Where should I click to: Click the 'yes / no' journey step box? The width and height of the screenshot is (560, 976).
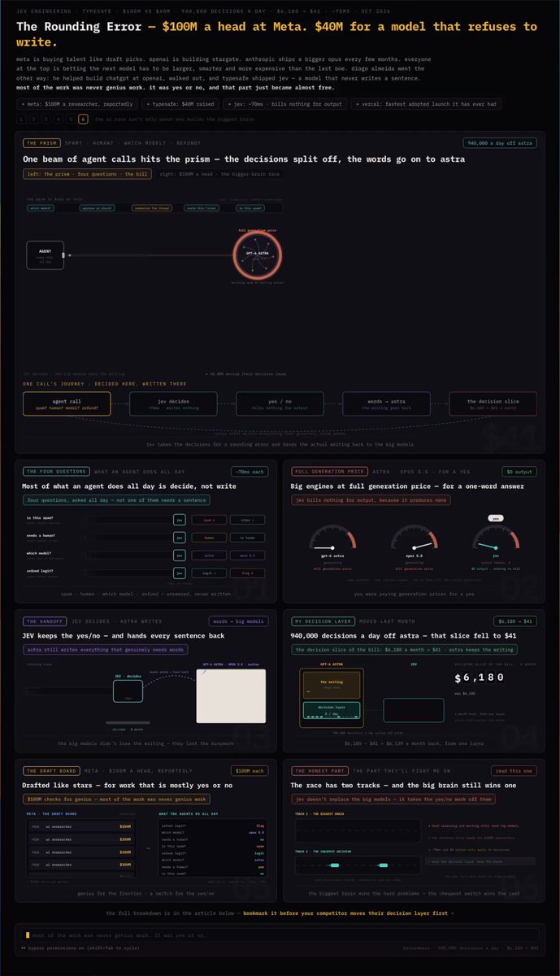pos(280,404)
